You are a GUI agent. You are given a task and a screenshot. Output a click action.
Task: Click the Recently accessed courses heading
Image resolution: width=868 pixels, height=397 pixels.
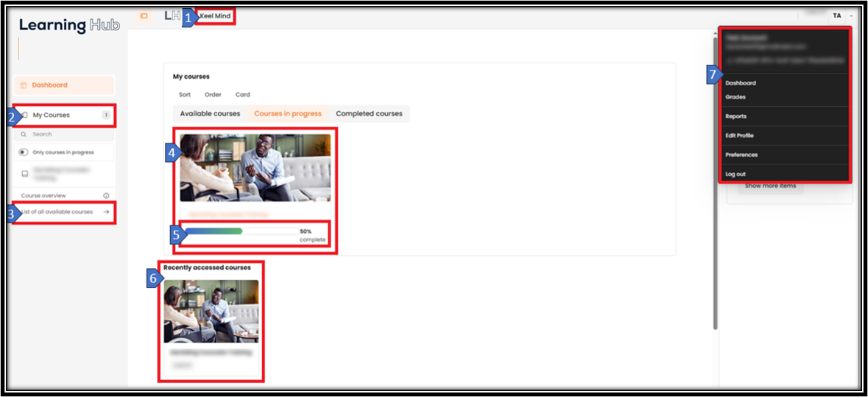[207, 267]
